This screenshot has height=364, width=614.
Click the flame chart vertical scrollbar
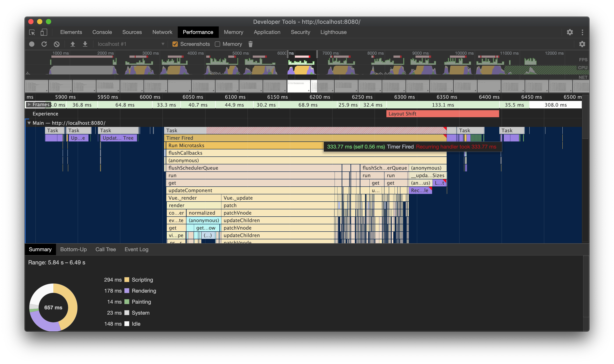pyautogui.click(x=585, y=117)
